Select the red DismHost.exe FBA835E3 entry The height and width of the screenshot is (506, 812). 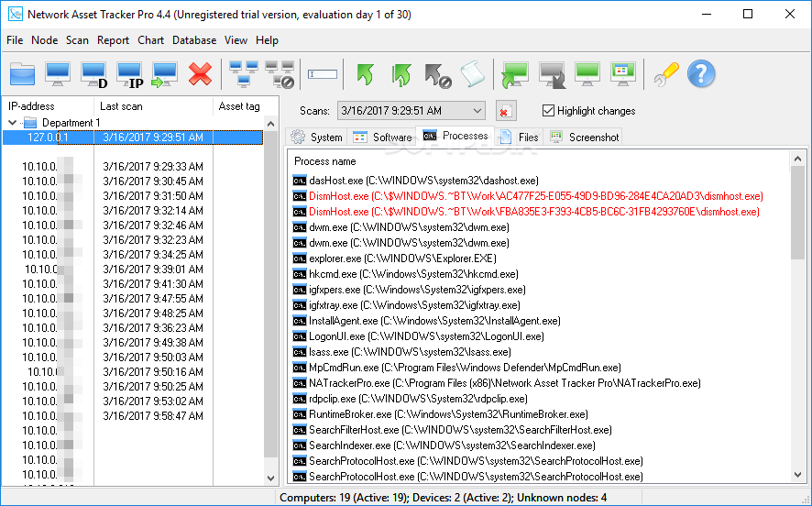coord(526,212)
